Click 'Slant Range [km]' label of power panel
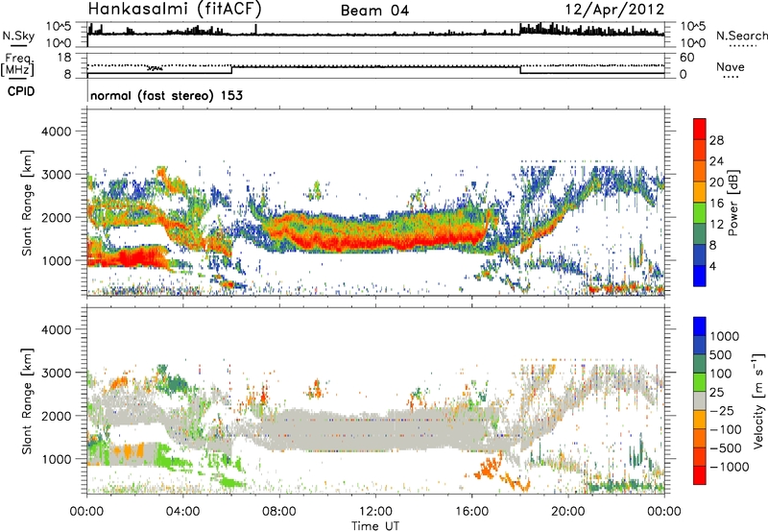The image size is (768, 532). [x=28, y=203]
